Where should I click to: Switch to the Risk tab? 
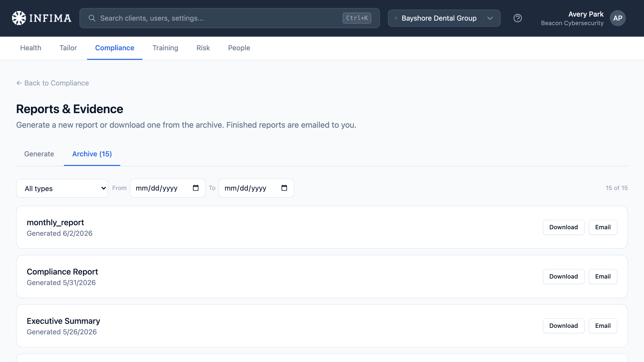(203, 48)
